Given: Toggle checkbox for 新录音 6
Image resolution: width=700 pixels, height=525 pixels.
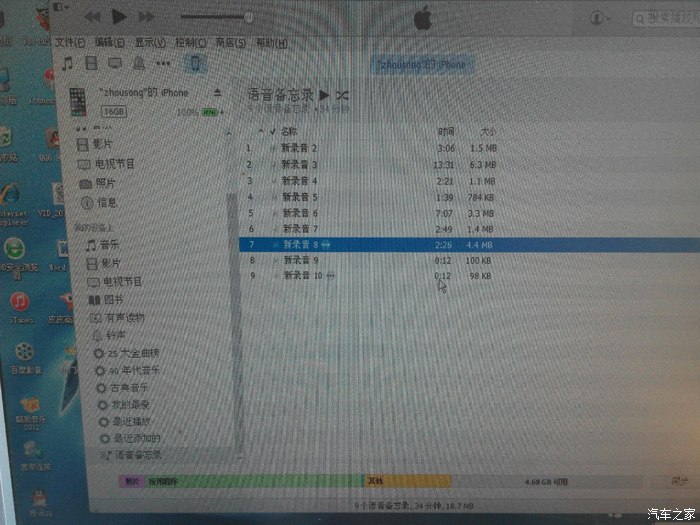Looking at the screenshot, I should coord(275,213).
